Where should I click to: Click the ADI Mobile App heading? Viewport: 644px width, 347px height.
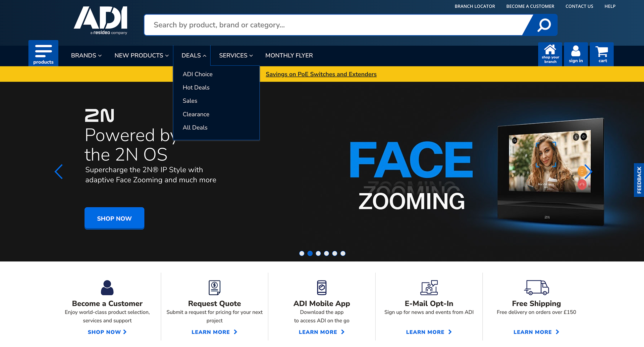click(x=322, y=303)
